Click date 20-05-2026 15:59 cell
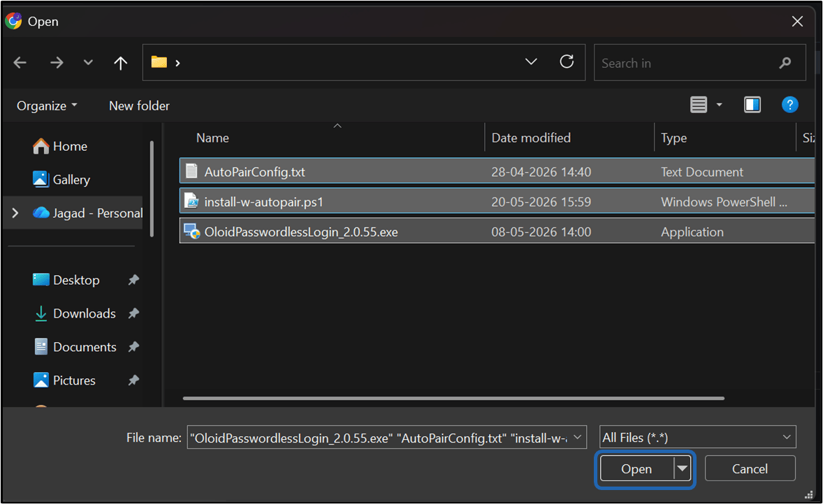This screenshot has width=823, height=504. pyautogui.click(x=541, y=202)
